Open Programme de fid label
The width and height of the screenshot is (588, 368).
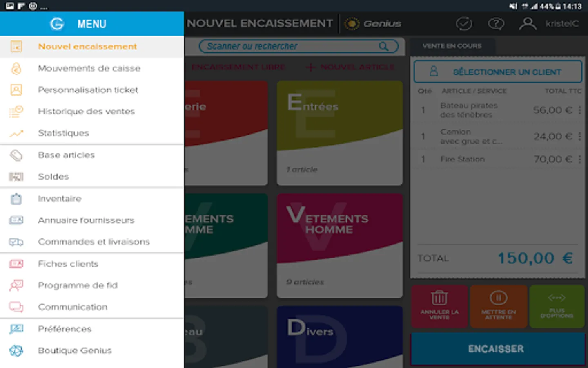pyautogui.click(x=78, y=285)
